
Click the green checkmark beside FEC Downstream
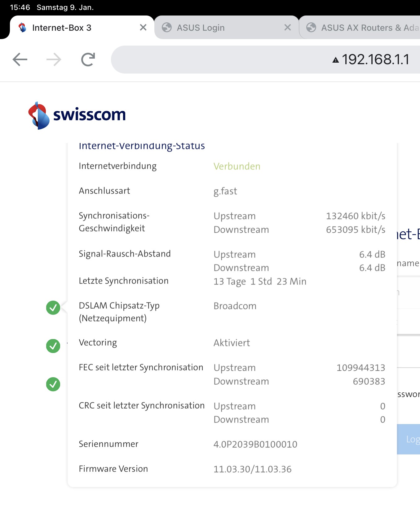(x=53, y=384)
